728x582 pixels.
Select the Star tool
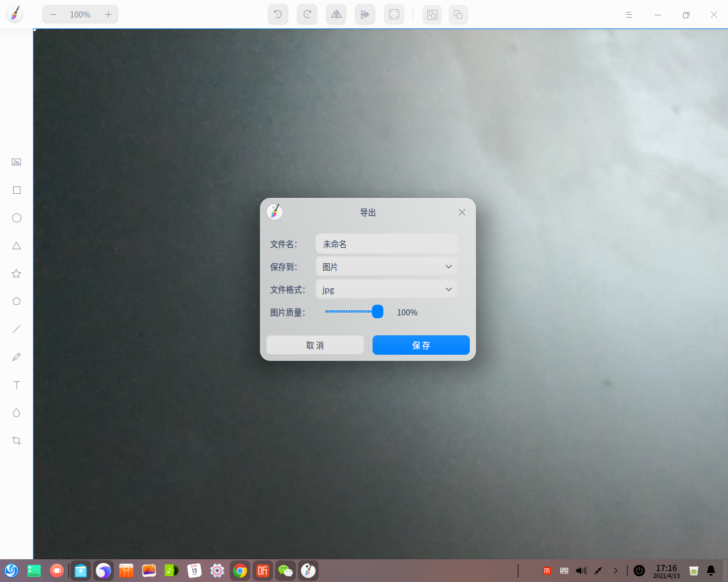click(x=16, y=273)
